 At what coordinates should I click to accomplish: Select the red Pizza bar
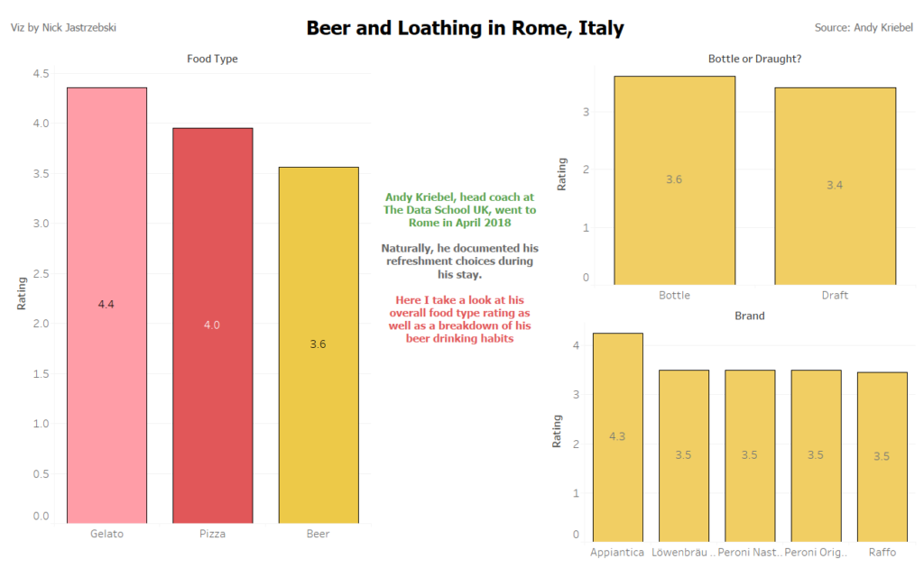click(212, 325)
